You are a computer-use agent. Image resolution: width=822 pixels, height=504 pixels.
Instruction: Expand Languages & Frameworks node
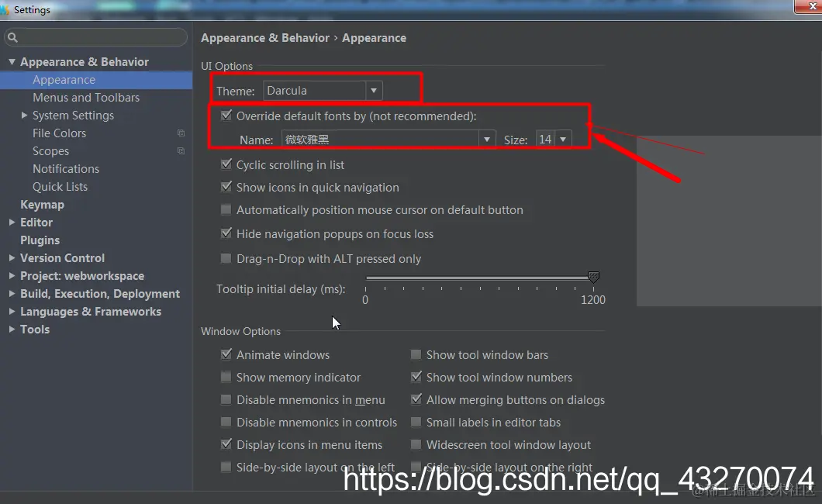[12, 311]
